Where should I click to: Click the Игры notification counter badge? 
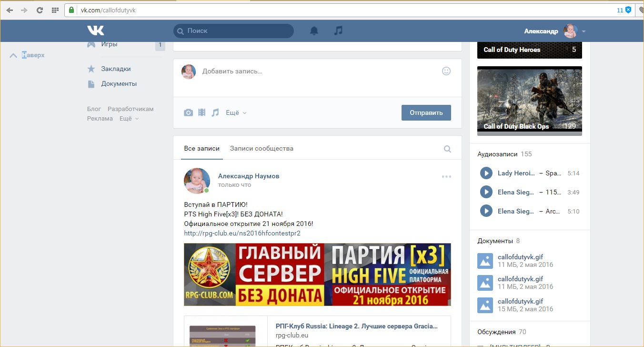coord(160,45)
